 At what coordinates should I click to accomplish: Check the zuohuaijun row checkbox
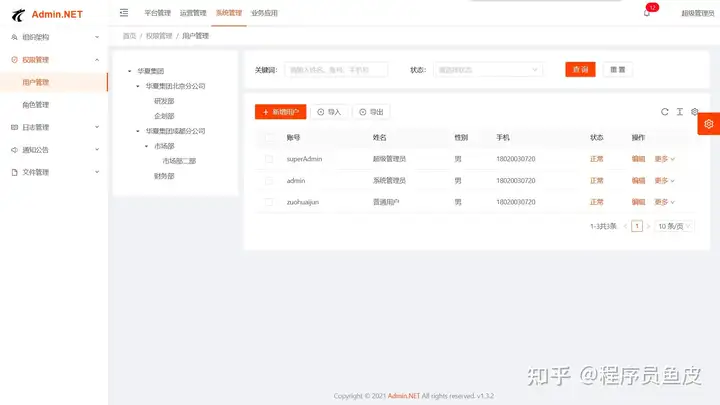pos(269,202)
